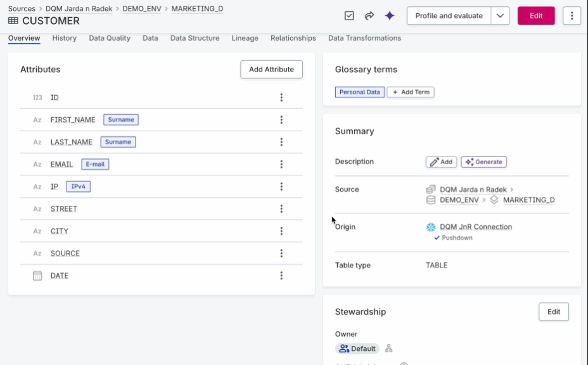This screenshot has width=588, height=365.
Task: Open the EMAIL attribute options menu
Action: [281, 164]
